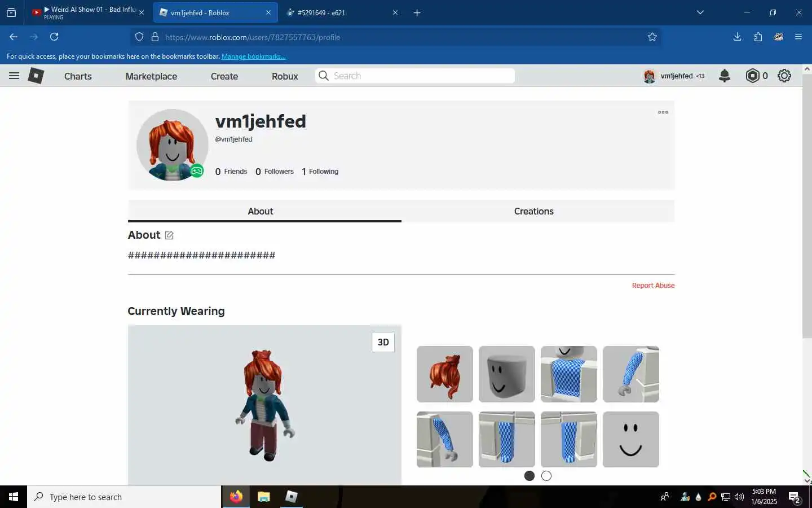Open the Create page
The height and width of the screenshot is (508, 812).
pos(224,76)
